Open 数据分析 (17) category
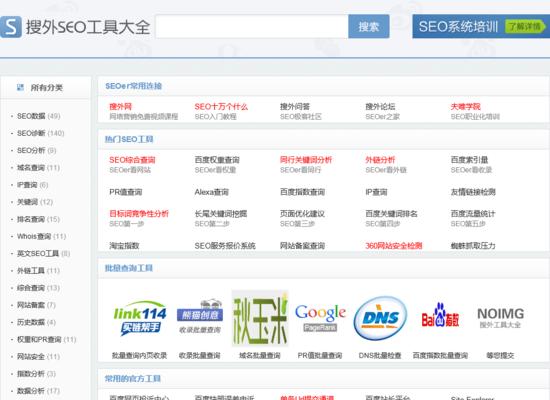 (x=38, y=391)
